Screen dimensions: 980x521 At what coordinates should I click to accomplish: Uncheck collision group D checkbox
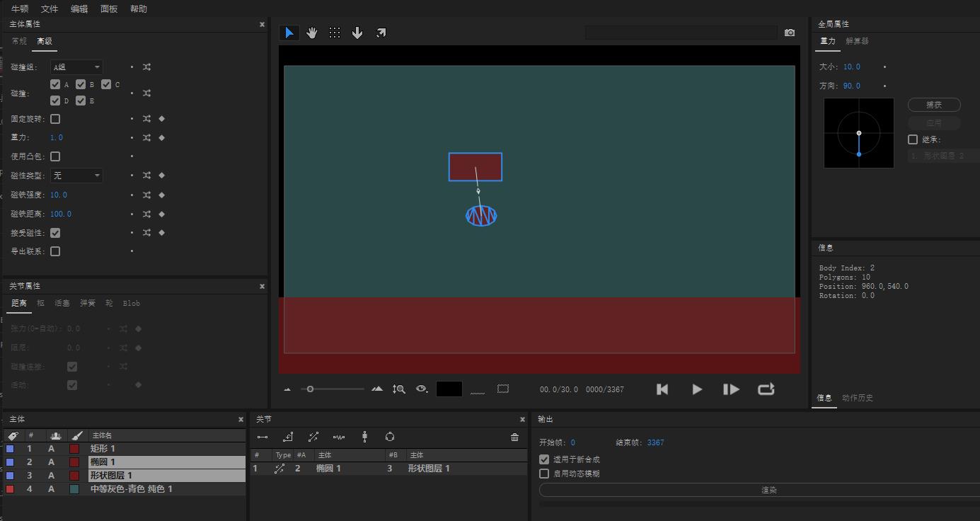[x=55, y=101]
